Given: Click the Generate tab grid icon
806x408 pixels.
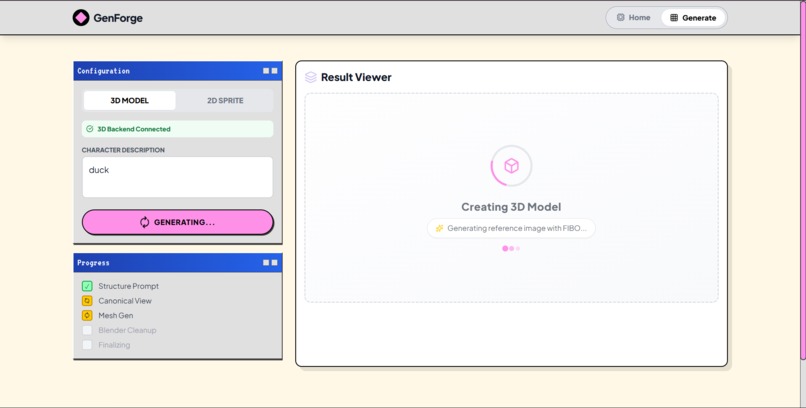Looking at the screenshot, I should click(x=674, y=17).
